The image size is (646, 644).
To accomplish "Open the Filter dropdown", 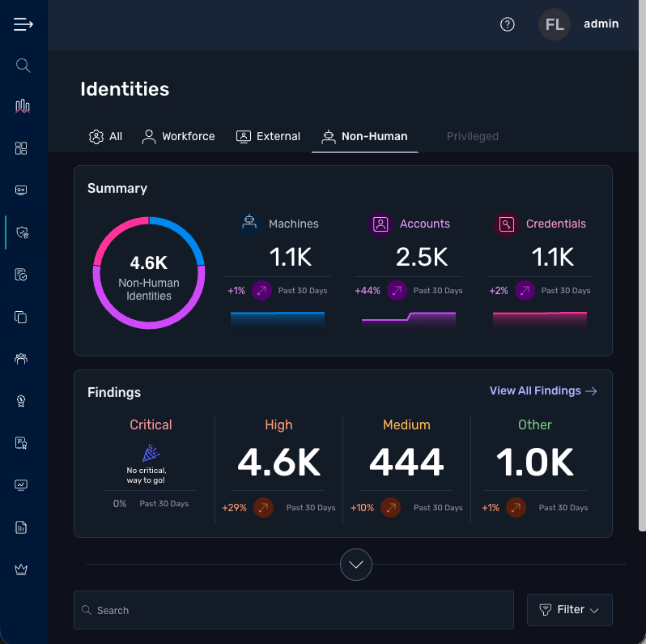I will click(x=569, y=610).
